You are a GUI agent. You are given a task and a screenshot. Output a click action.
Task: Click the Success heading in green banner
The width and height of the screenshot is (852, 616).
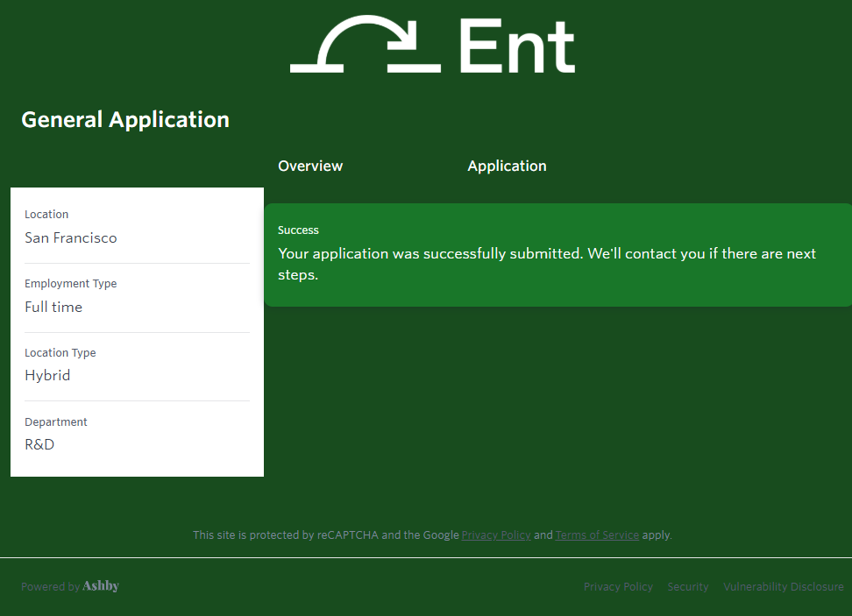click(x=298, y=230)
